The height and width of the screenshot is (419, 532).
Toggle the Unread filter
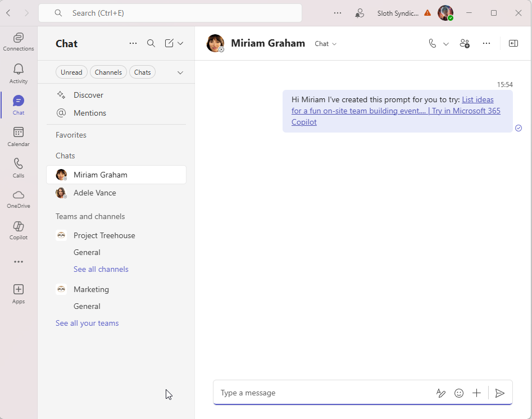pyautogui.click(x=71, y=72)
